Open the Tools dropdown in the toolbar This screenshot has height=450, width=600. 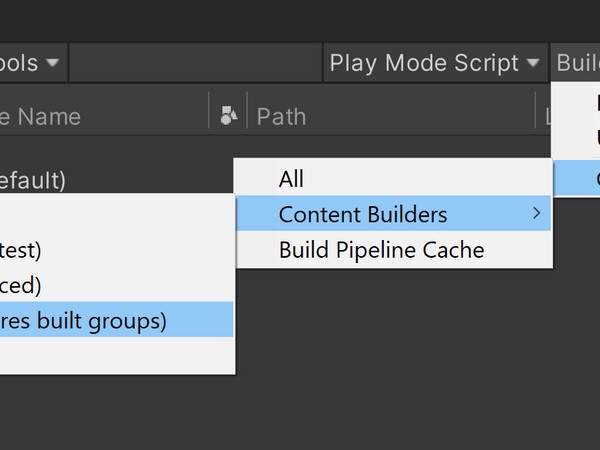(x=30, y=63)
